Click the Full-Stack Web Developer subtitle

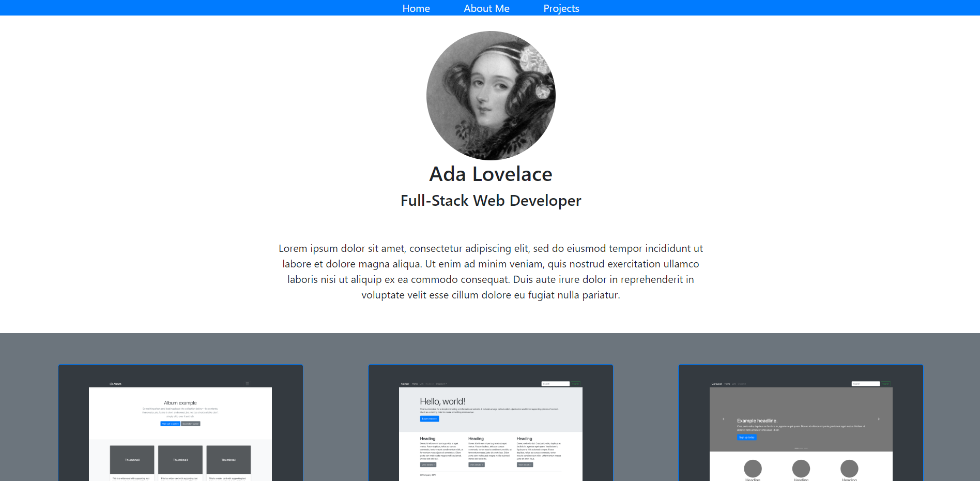click(491, 201)
